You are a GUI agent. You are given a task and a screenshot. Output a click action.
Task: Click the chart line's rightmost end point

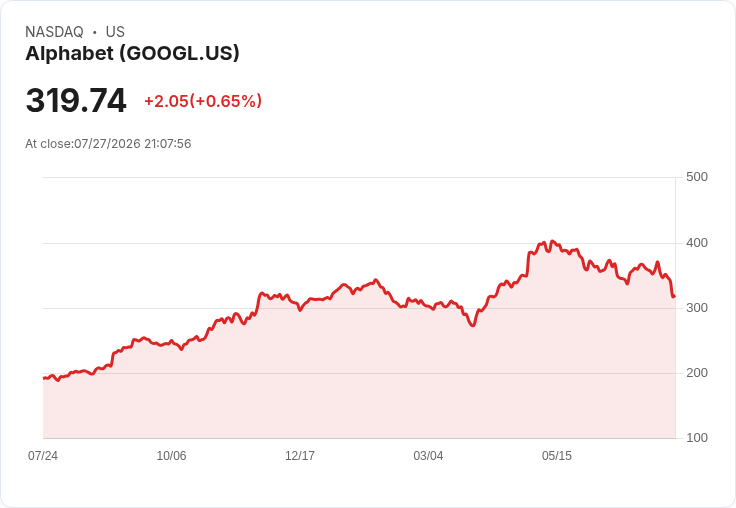tap(674, 296)
